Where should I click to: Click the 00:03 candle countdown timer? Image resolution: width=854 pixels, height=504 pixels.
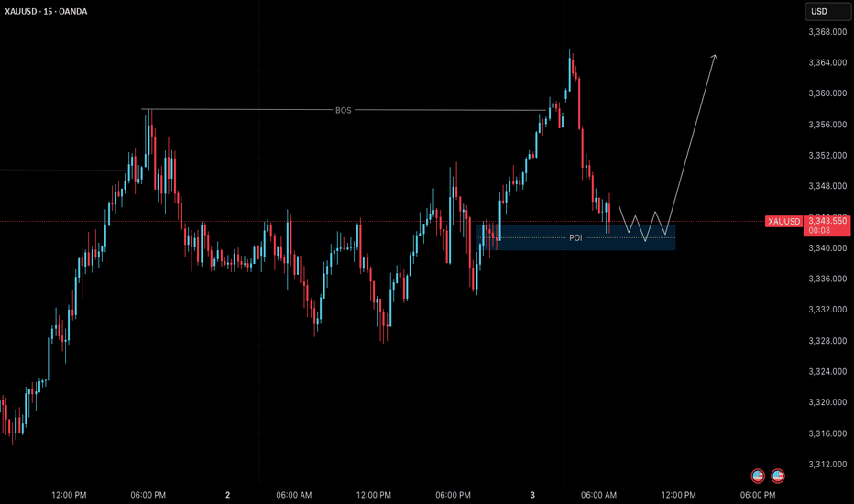click(x=819, y=231)
